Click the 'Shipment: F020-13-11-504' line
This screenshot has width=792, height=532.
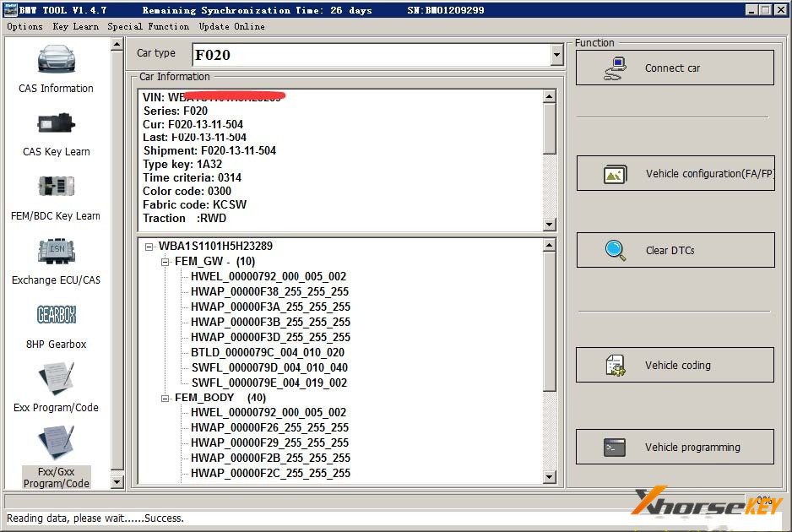click(209, 150)
